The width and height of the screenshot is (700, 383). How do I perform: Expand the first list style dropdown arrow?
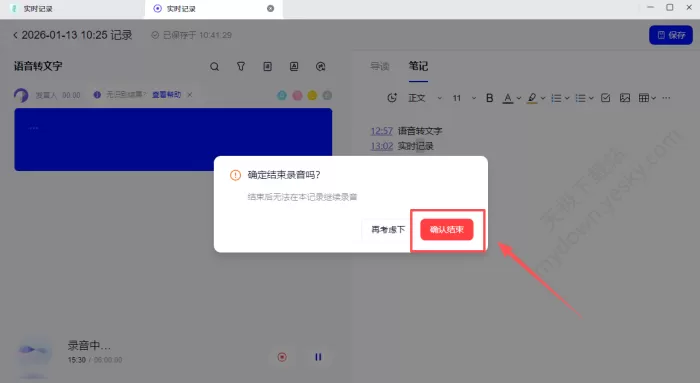pyautogui.click(x=567, y=98)
